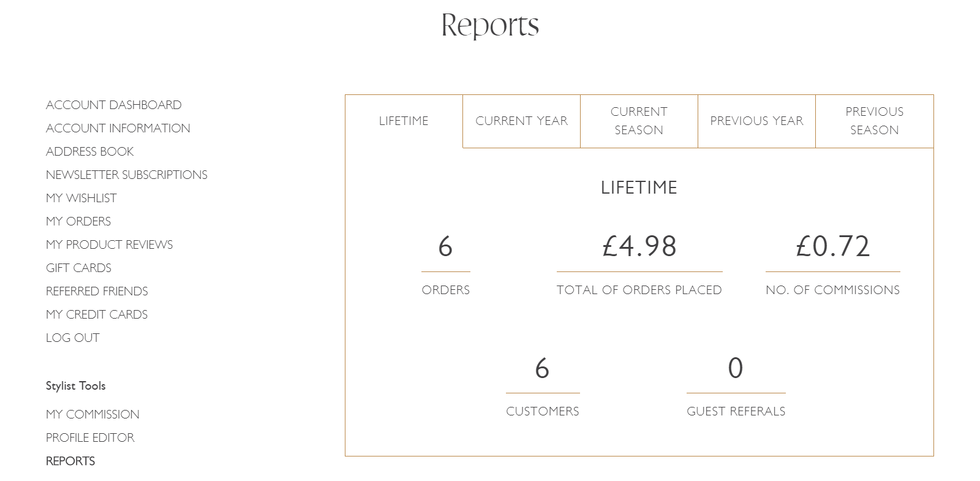Go to Gift Cards page
Viewport: 980px width, 481px height.
[x=78, y=268]
